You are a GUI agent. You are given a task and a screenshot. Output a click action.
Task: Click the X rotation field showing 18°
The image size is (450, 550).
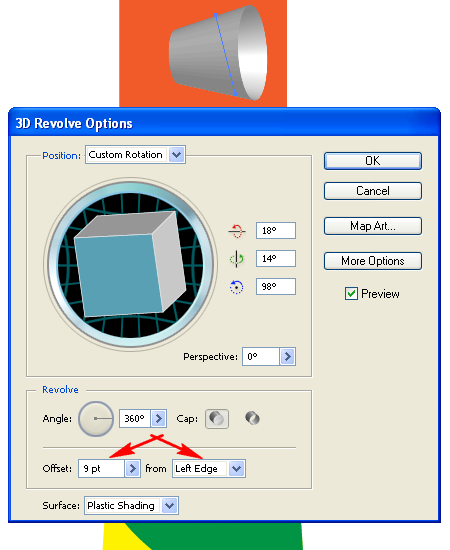[276, 231]
